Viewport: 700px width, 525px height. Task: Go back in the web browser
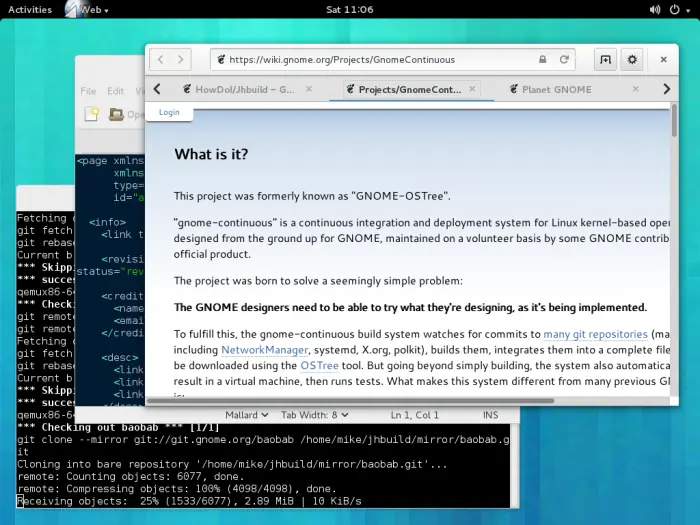(x=161, y=59)
